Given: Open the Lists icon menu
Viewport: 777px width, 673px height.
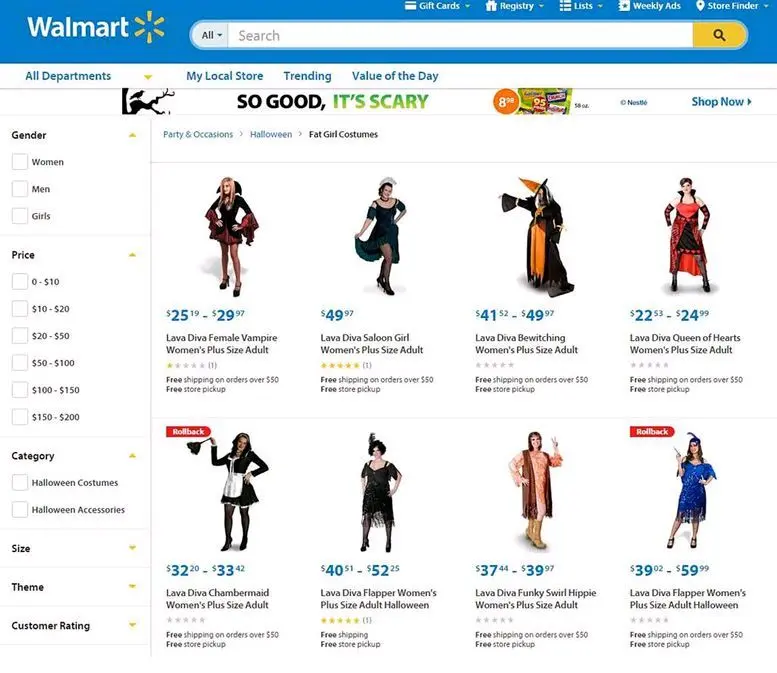Looking at the screenshot, I should coord(565,6).
